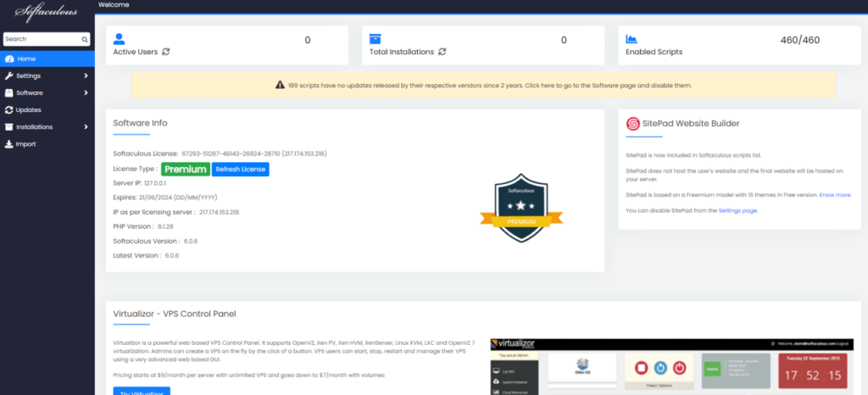The height and width of the screenshot is (395, 868).
Task: Click the Home dashboard icon
Action: 8,58
